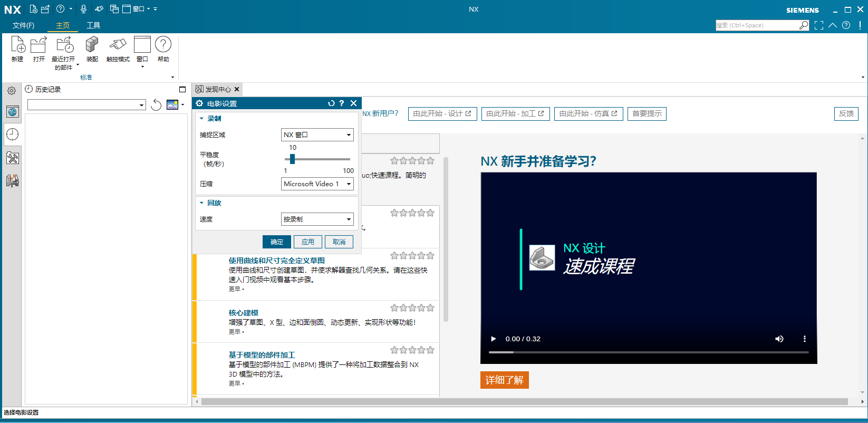
Task: Expand Recently Opened Parts dropdown arrow
Action: [78, 65]
